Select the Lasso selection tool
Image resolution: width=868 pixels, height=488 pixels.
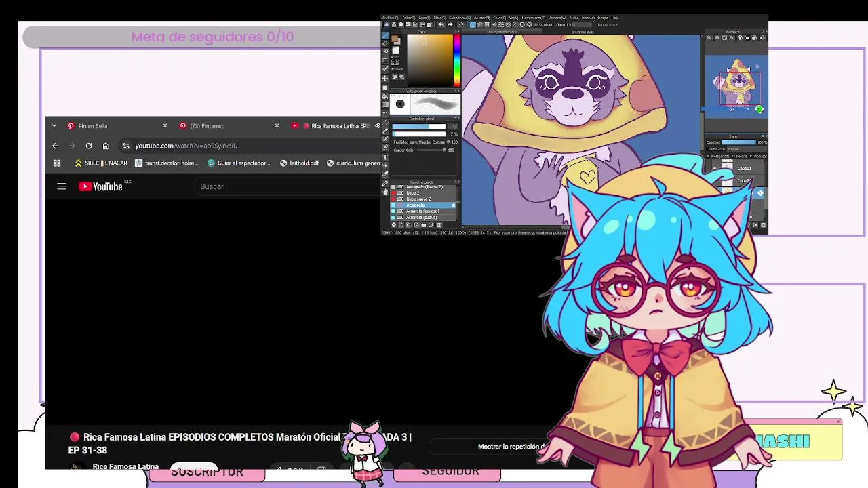[385, 123]
